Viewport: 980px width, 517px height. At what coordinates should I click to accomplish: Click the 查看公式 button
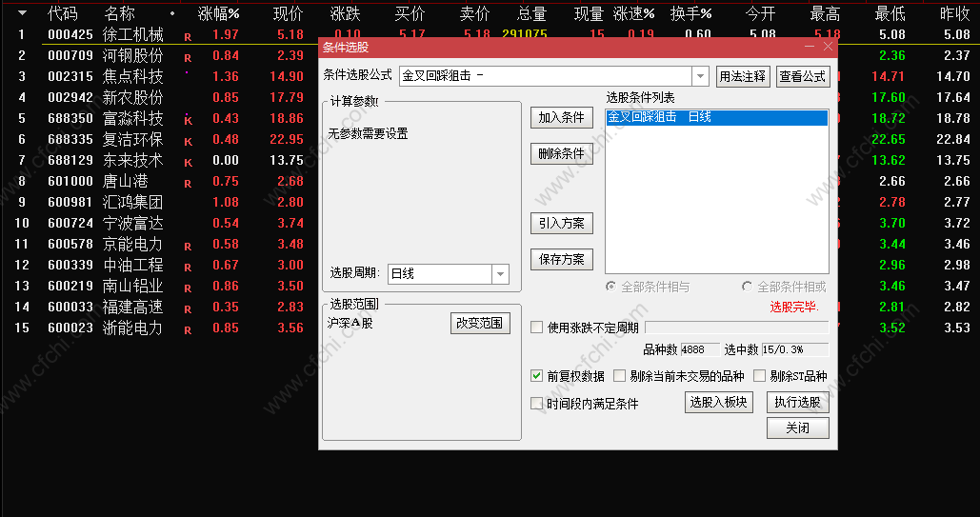coord(803,76)
